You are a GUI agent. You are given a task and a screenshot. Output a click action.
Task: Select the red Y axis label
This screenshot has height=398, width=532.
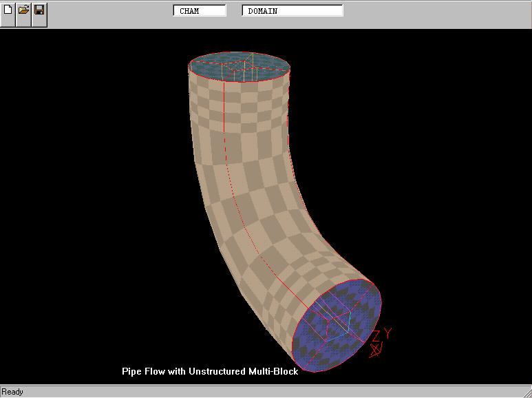coord(388,333)
